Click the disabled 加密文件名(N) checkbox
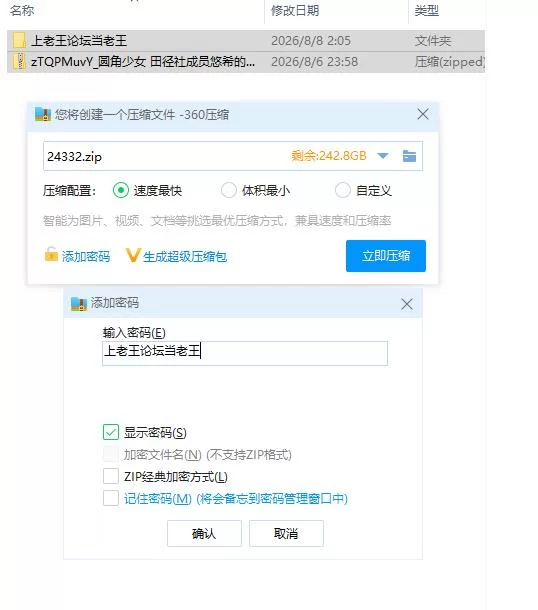This screenshot has width=538, height=610. click(111, 454)
